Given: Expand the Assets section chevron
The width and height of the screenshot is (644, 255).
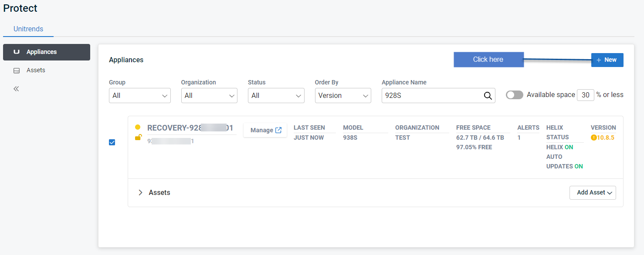Looking at the screenshot, I should (x=140, y=192).
